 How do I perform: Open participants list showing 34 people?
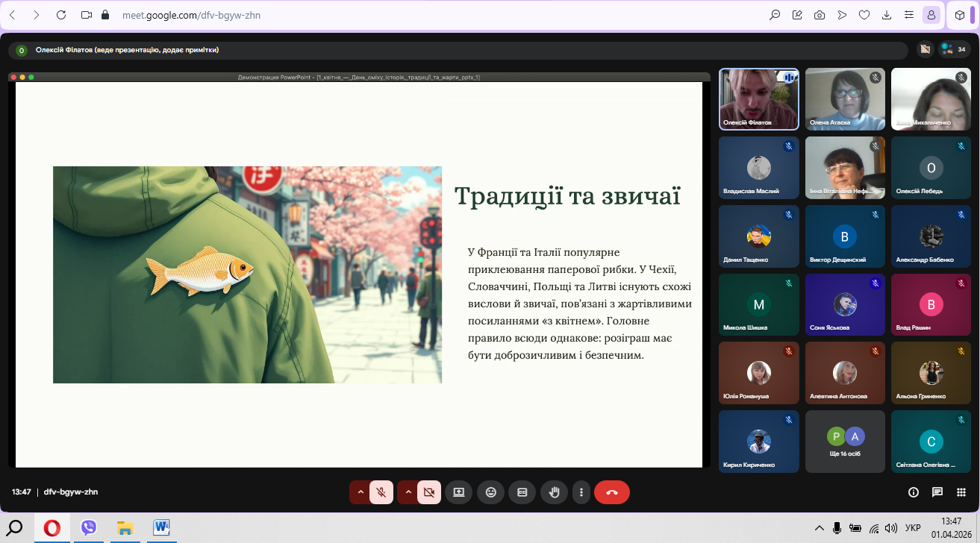point(955,49)
